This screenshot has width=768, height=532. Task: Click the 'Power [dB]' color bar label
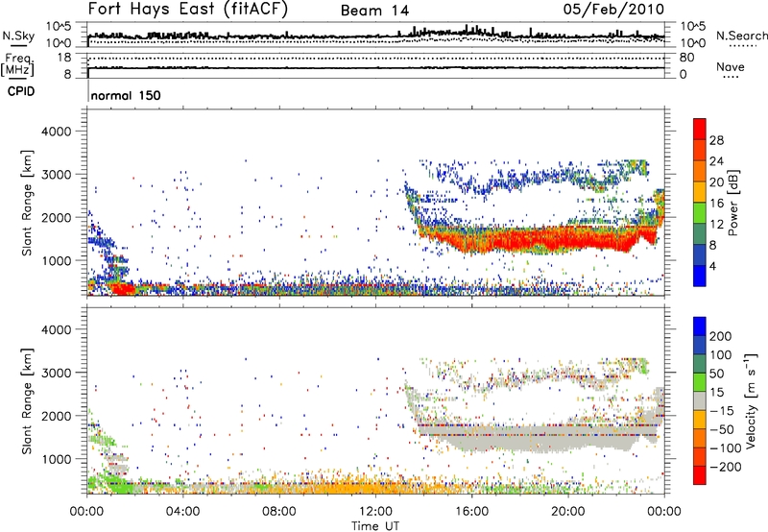click(733, 203)
